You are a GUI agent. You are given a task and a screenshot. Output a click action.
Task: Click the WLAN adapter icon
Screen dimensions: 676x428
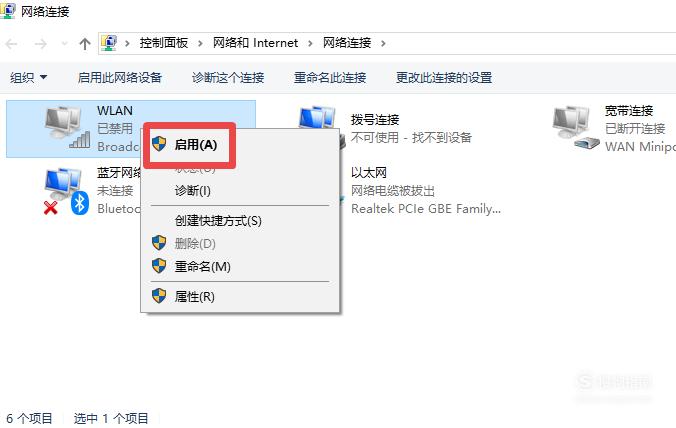(x=68, y=128)
